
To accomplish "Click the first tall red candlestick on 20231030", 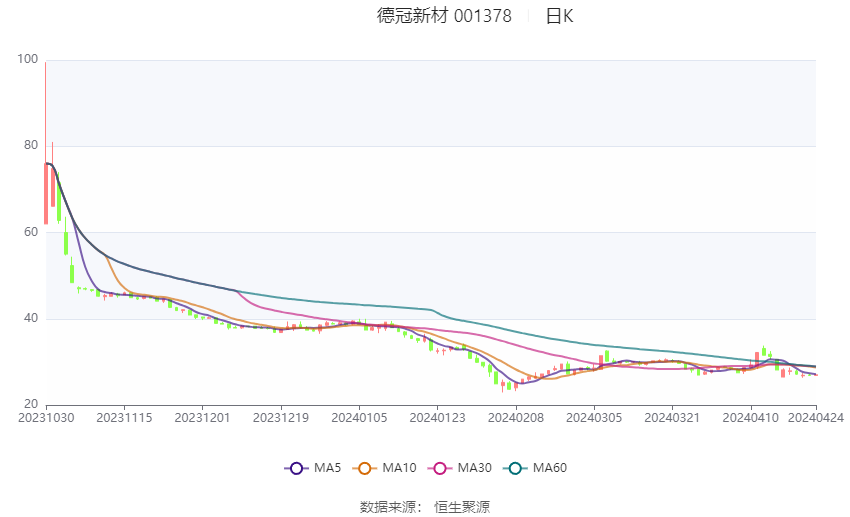I will coord(46,193).
